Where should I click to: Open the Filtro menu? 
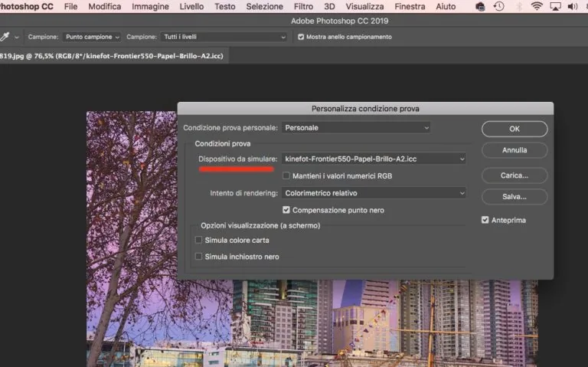pyautogui.click(x=303, y=6)
